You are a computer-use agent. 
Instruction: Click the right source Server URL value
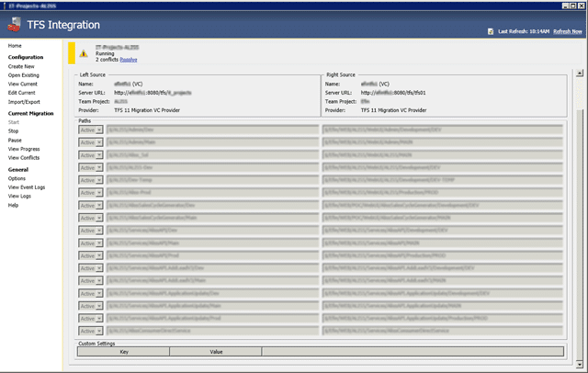(393, 93)
